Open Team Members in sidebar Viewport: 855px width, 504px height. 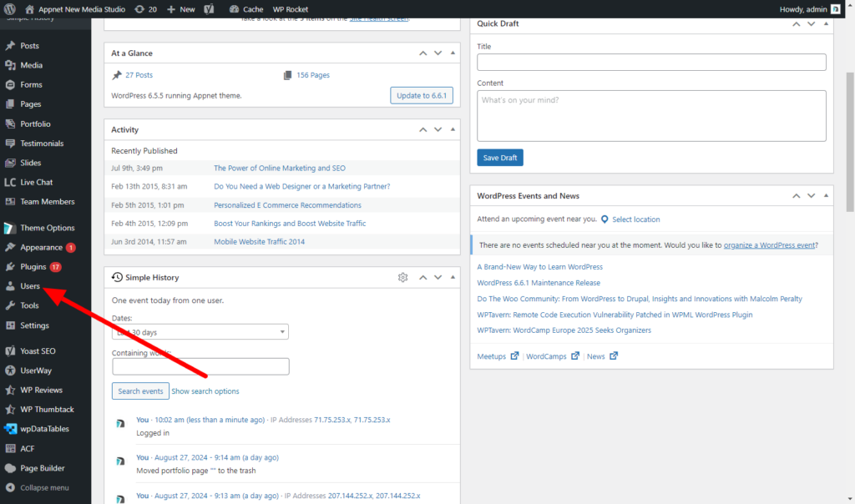click(x=46, y=202)
